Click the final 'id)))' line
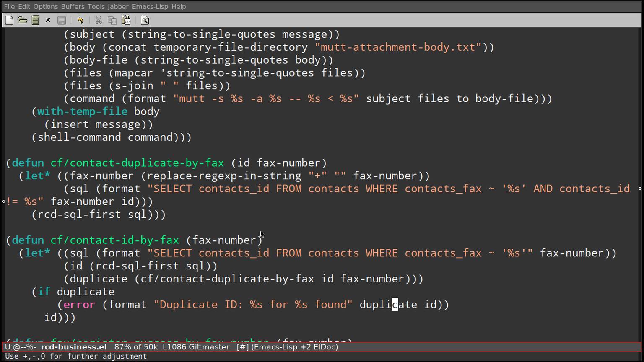Image resolution: width=644 pixels, height=362 pixels. 60,318
